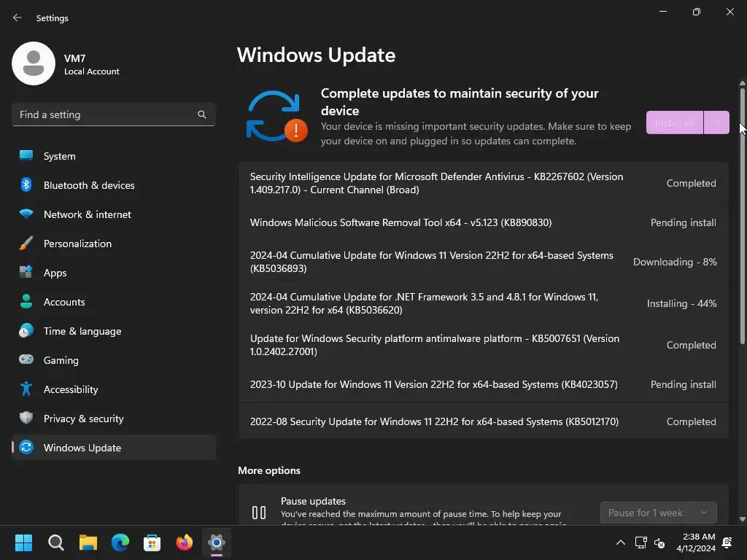Open the Apps icon in sidebar

tap(26, 273)
